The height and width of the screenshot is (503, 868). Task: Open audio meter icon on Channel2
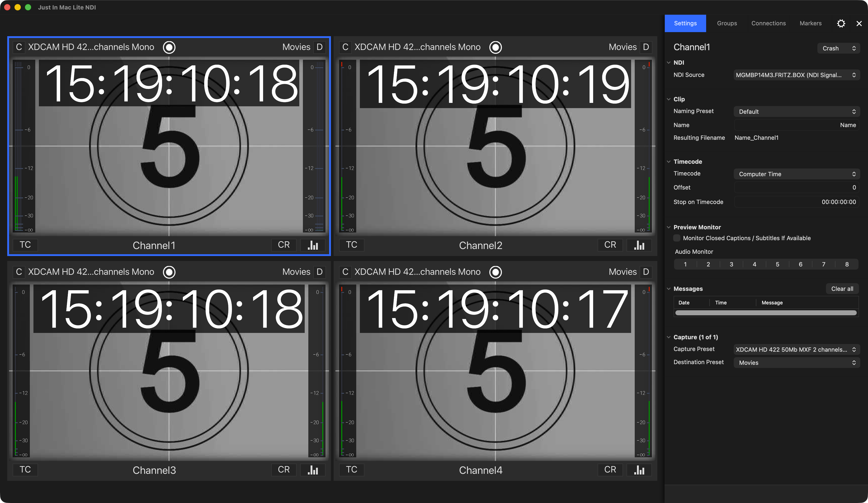tap(639, 245)
